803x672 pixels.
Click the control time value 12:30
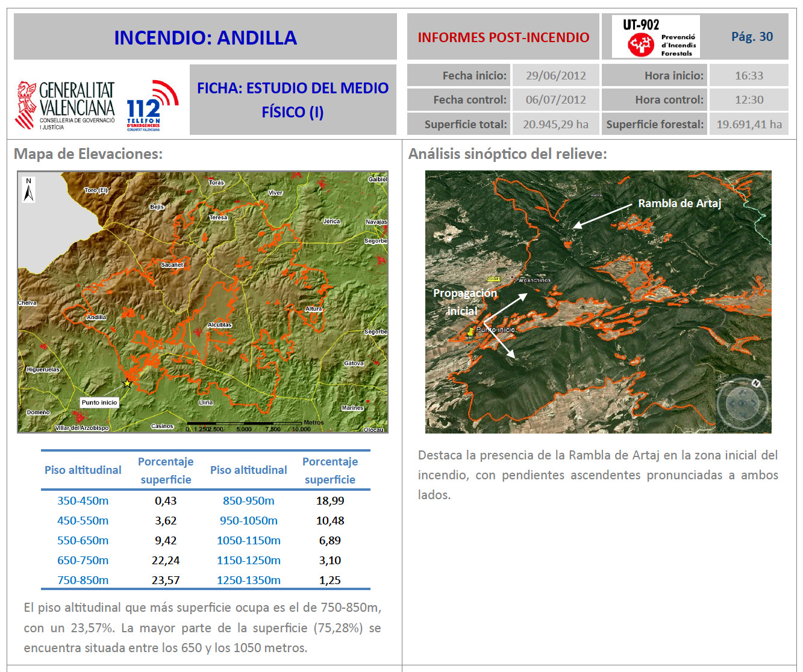pyautogui.click(x=749, y=99)
